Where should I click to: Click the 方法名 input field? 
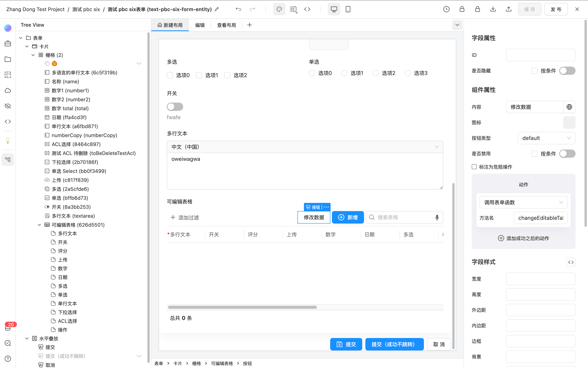(x=540, y=218)
